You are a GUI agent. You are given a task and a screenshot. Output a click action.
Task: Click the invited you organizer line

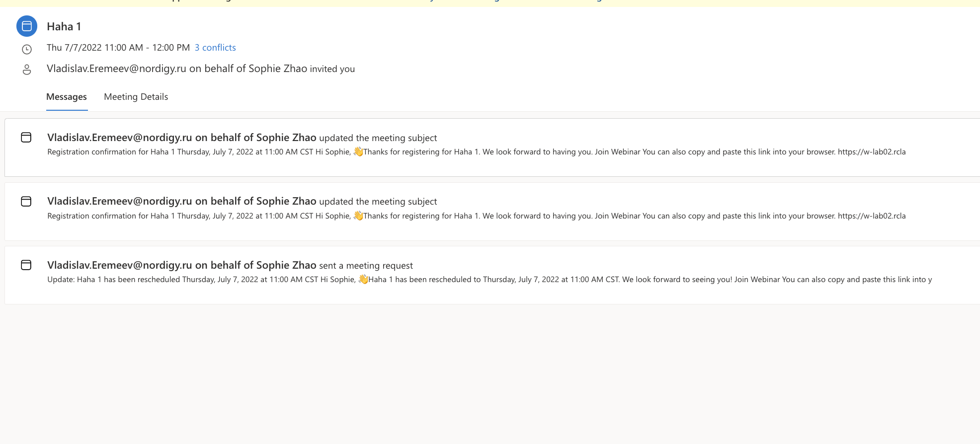pos(331,69)
